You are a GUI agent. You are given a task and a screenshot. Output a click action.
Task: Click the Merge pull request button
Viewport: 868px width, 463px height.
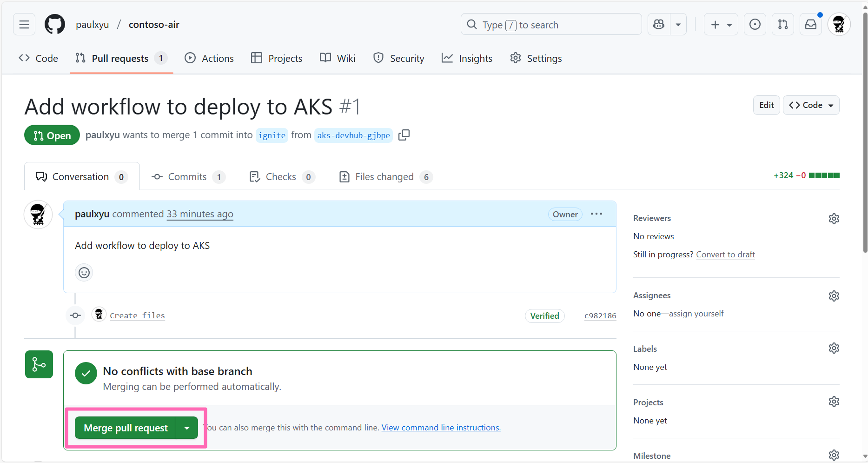tap(126, 428)
